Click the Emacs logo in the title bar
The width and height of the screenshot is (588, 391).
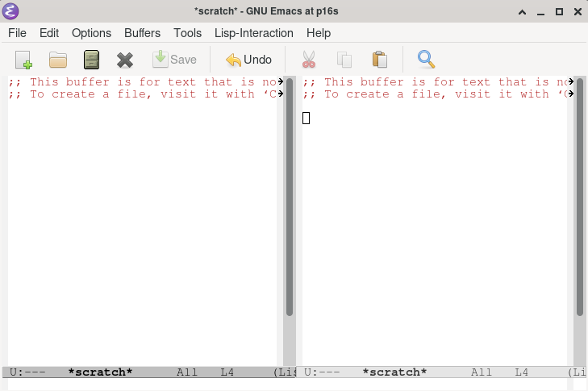10,11
